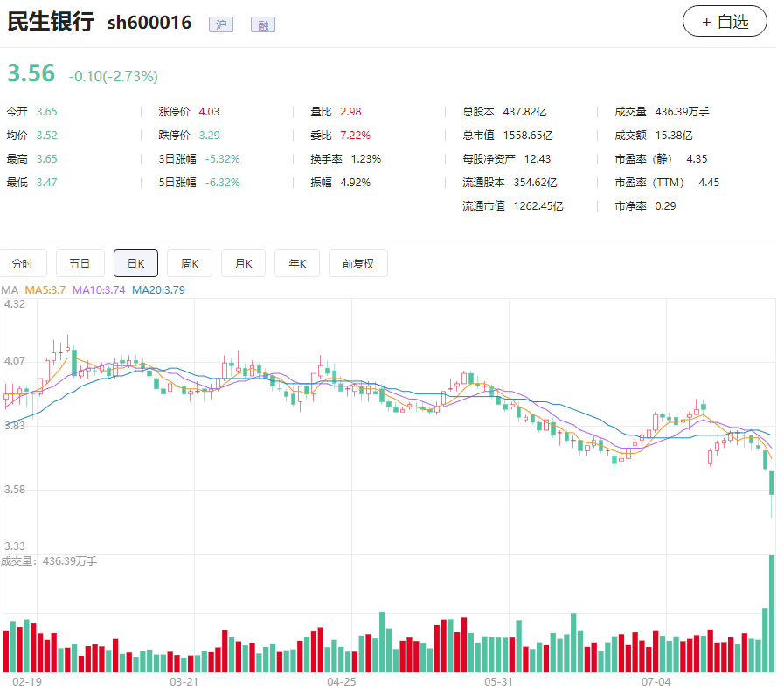Screen dimensions: 784x689
Task: Click the price change -0.10(-2.73%)
Action: [x=113, y=76]
